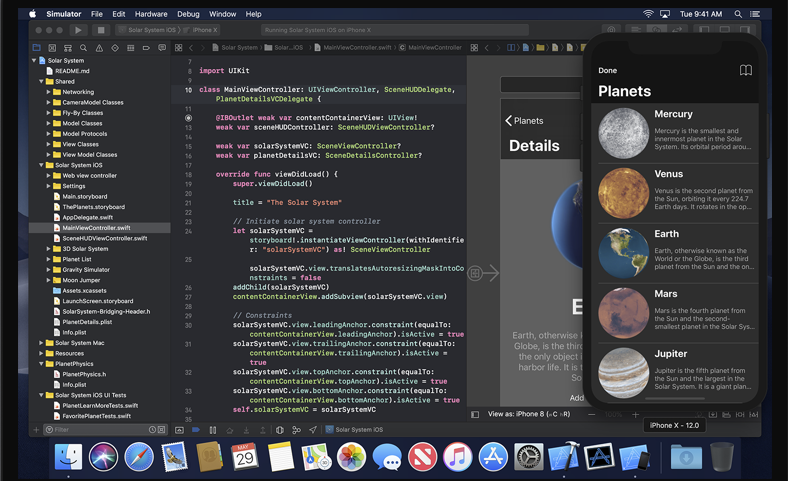Screen dimensions: 788x481
Task: Expand the Networking folder
Action: pyautogui.click(x=48, y=92)
